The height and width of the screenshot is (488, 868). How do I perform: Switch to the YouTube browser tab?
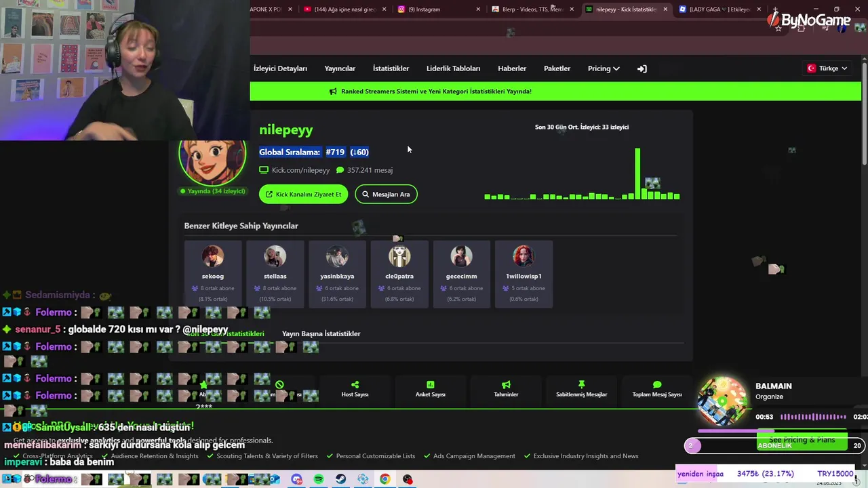click(x=339, y=9)
